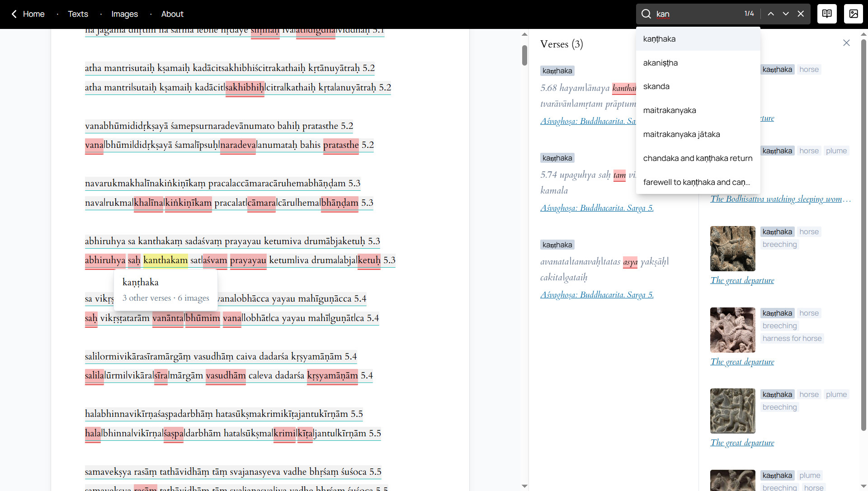The image size is (868, 491).
Task: Pick 'chandaka and kaṇṭhaka return' suggestion
Action: (x=698, y=158)
